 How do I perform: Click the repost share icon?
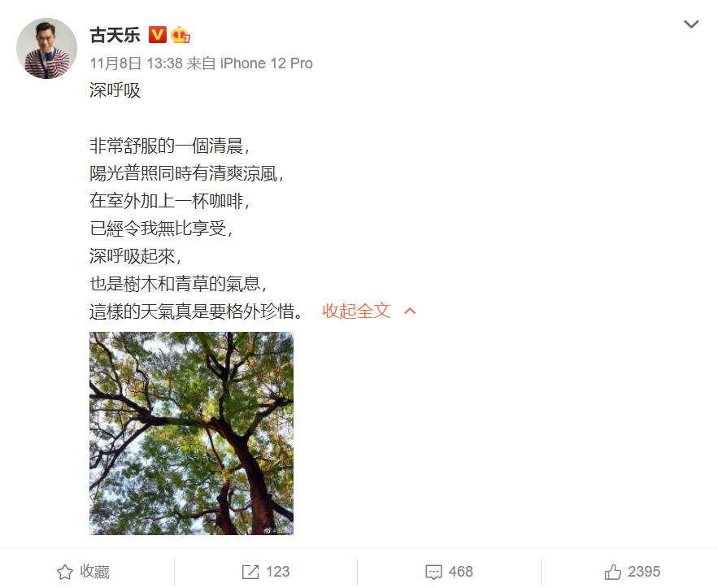pyautogui.click(x=250, y=572)
